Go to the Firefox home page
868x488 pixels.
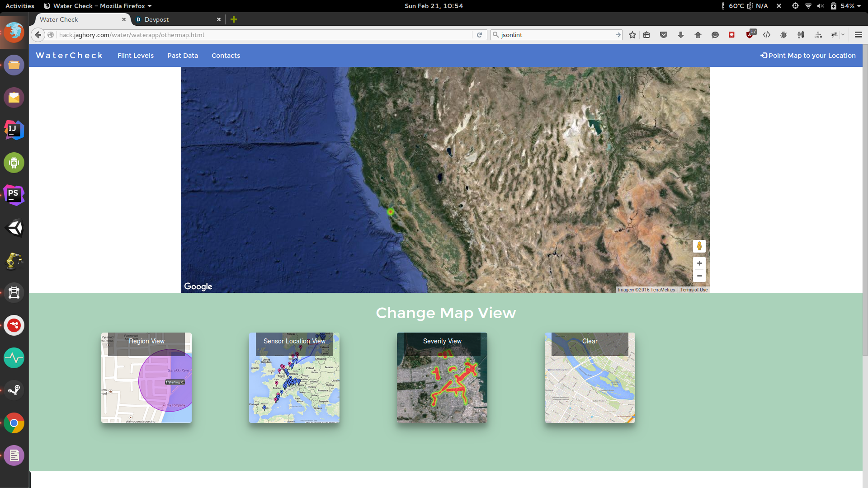click(x=698, y=35)
